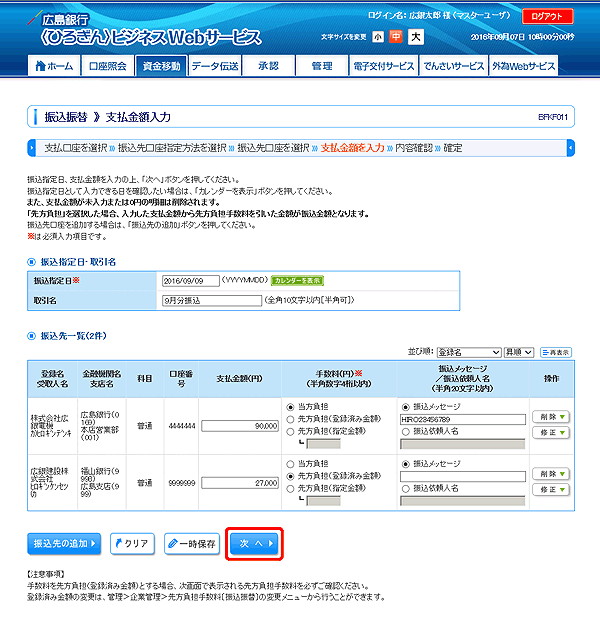Show the calendar with カレンダーを表示
The image size is (600, 630).
[x=297, y=280]
